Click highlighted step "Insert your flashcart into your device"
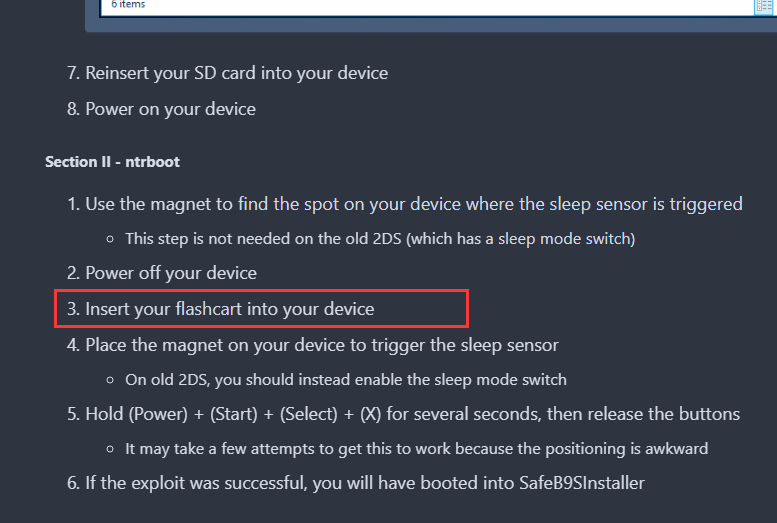This screenshot has height=523, width=777. (229, 309)
